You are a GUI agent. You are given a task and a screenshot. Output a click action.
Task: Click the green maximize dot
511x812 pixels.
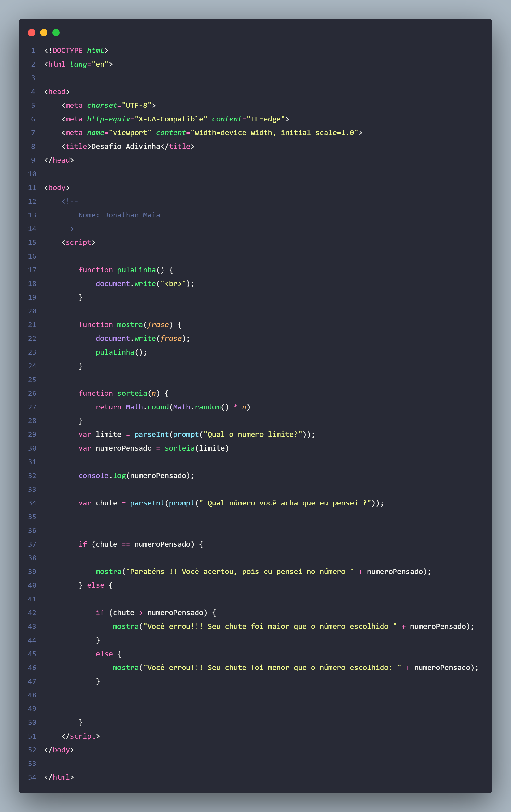[x=56, y=32]
